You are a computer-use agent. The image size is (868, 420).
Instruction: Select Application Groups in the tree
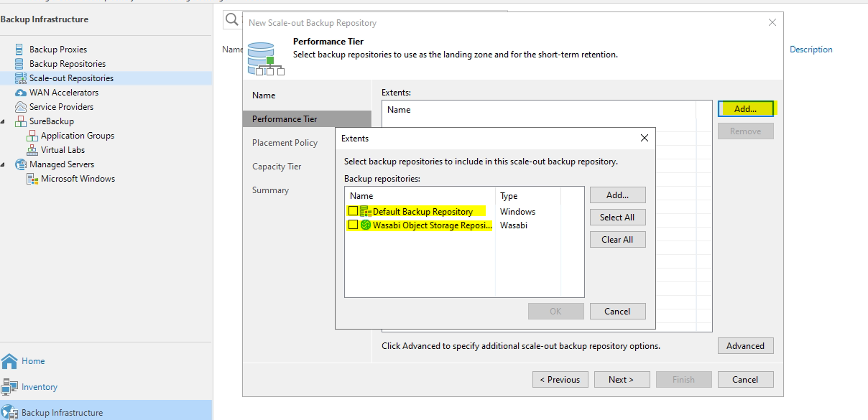78,136
